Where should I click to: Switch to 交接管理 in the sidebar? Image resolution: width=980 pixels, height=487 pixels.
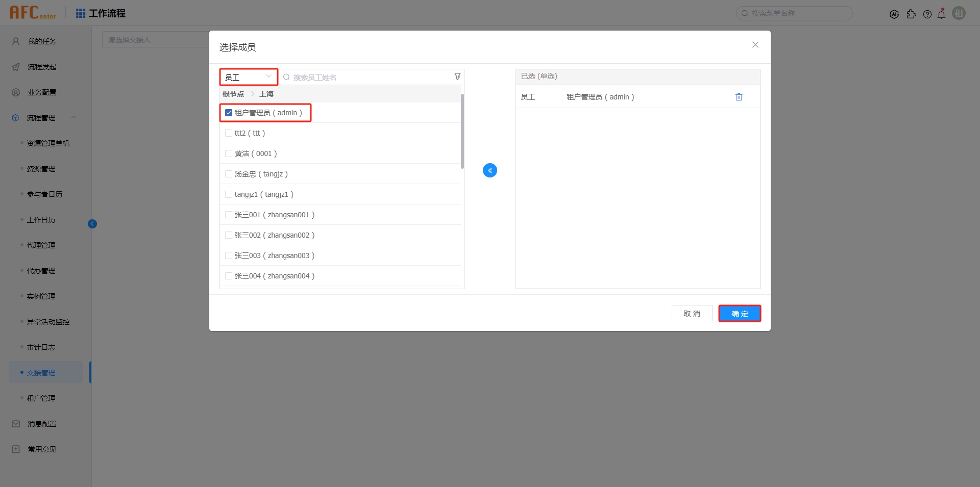[x=41, y=372]
